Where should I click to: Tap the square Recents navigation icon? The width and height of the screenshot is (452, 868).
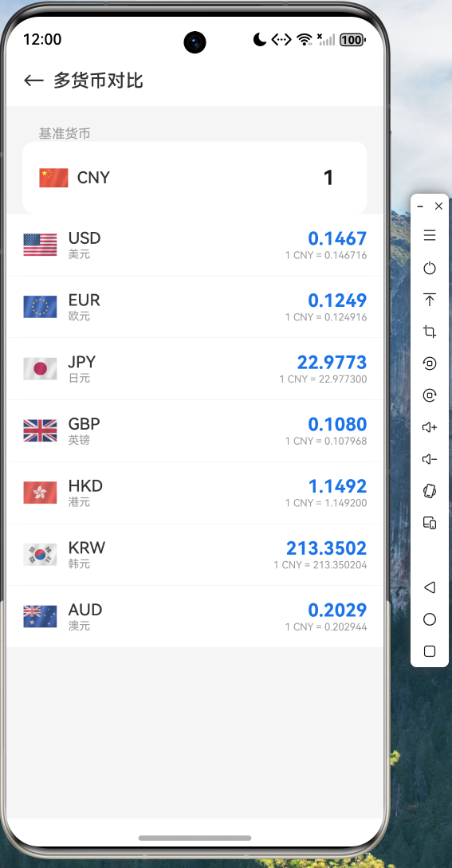(x=430, y=651)
